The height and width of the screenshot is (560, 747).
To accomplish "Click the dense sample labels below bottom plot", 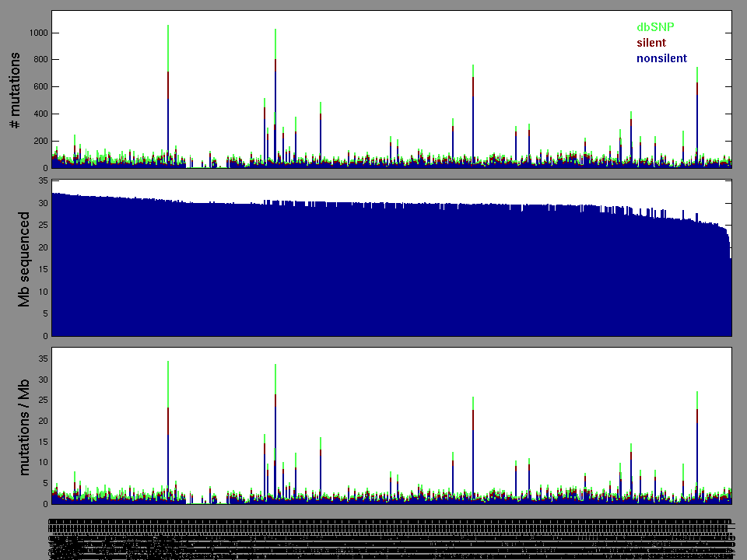I will [389, 537].
